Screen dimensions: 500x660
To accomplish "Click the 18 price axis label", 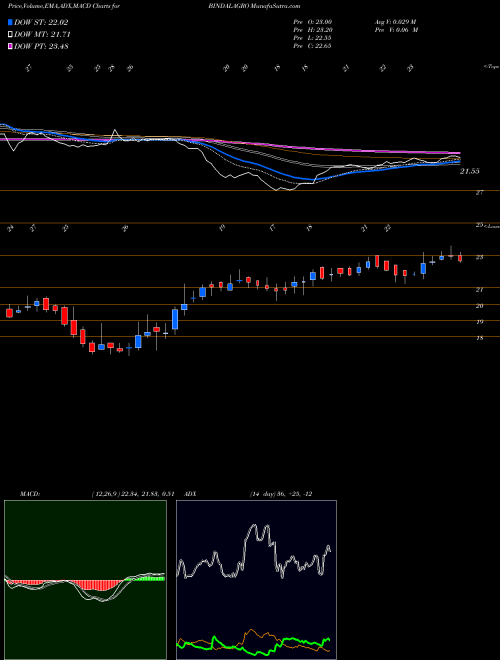I will coord(479,338).
